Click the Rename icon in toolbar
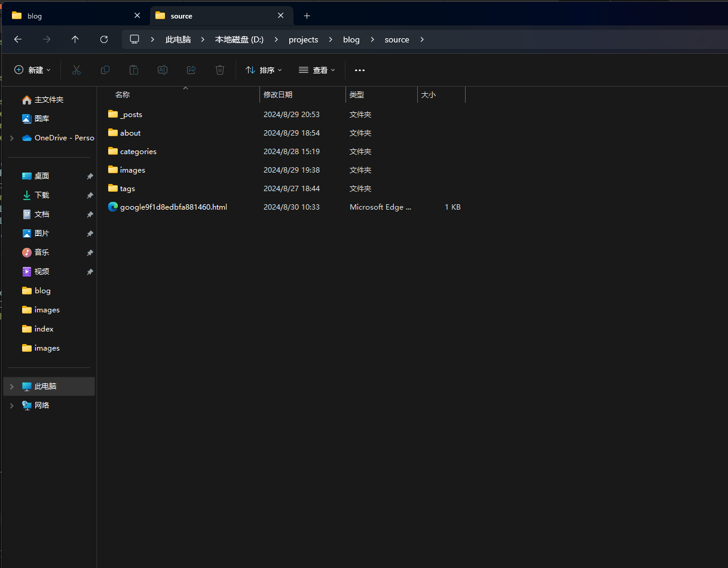Screen dimensions: 728x568 (x=163, y=70)
